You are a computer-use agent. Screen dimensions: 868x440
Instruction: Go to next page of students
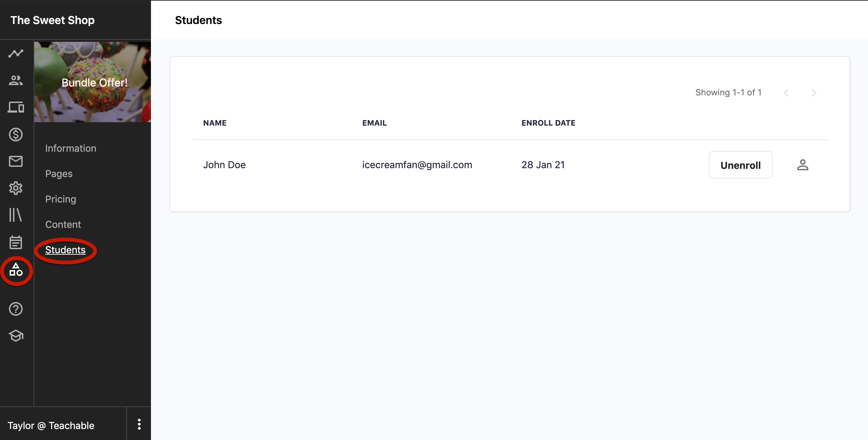814,93
